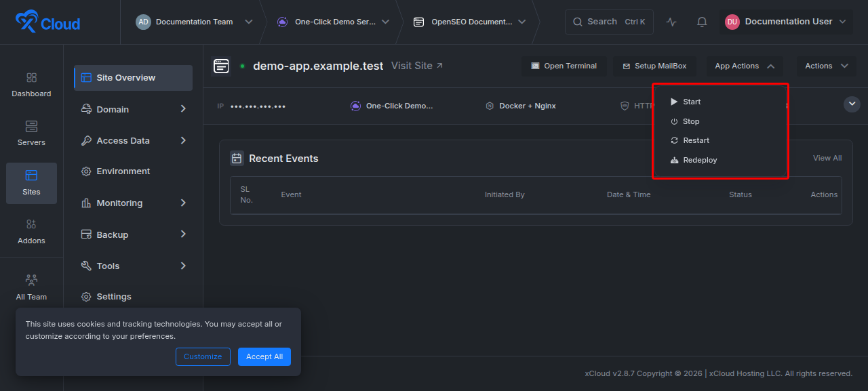Click the shield icon beside HTTP label
Viewport: 868px width, 391px height.
tap(625, 106)
